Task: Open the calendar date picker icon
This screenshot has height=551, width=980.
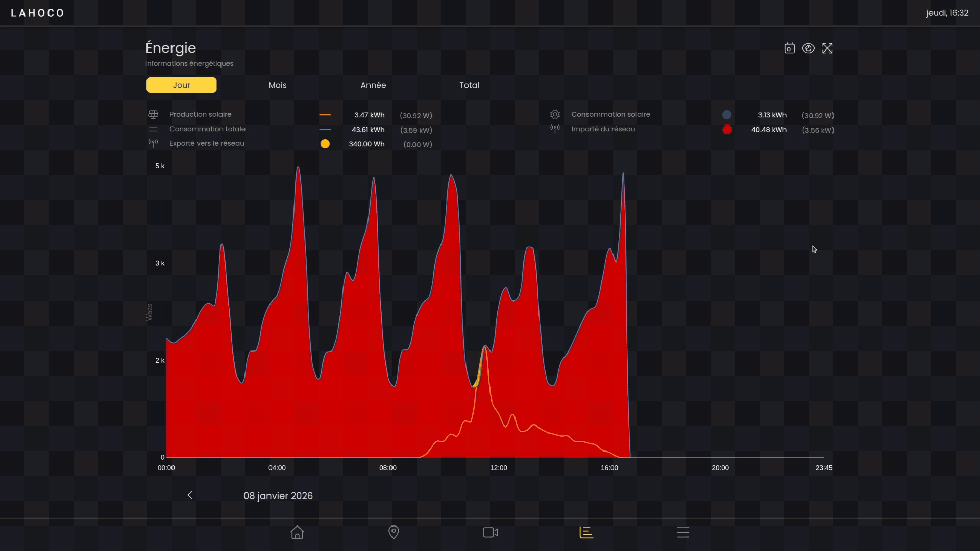Action: [789, 48]
